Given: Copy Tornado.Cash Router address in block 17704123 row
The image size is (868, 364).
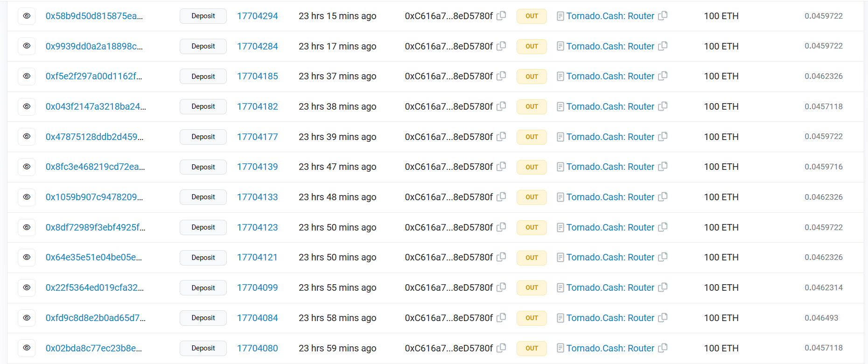Looking at the screenshot, I should click(663, 227).
